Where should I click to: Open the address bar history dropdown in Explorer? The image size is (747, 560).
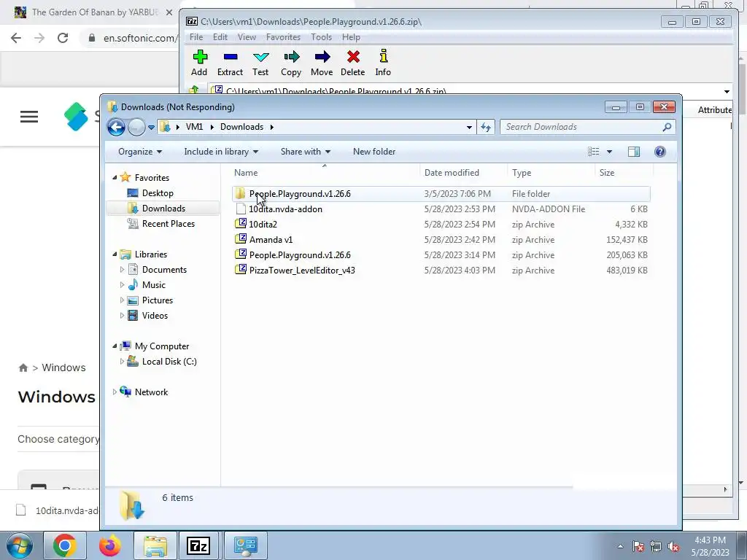click(x=469, y=127)
